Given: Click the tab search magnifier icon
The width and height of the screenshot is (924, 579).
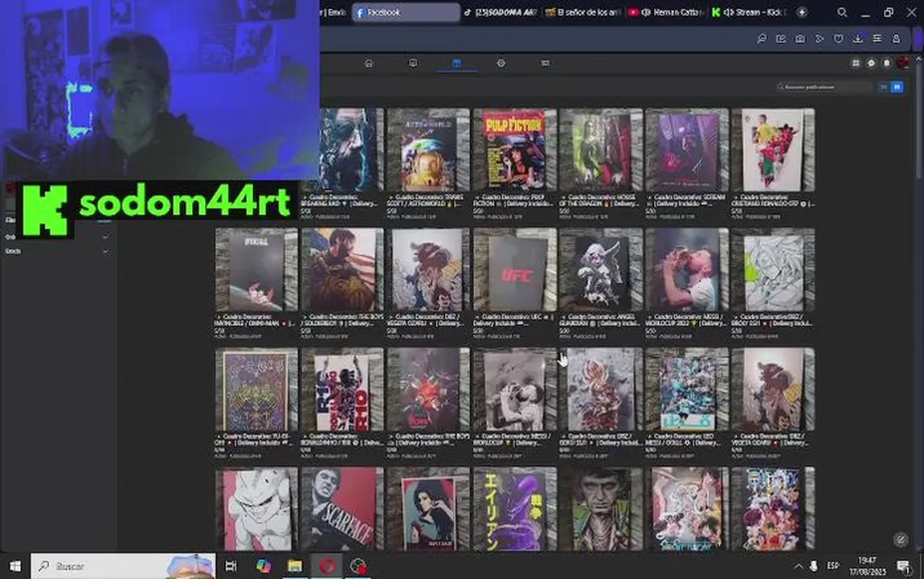Looking at the screenshot, I should (842, 12).
